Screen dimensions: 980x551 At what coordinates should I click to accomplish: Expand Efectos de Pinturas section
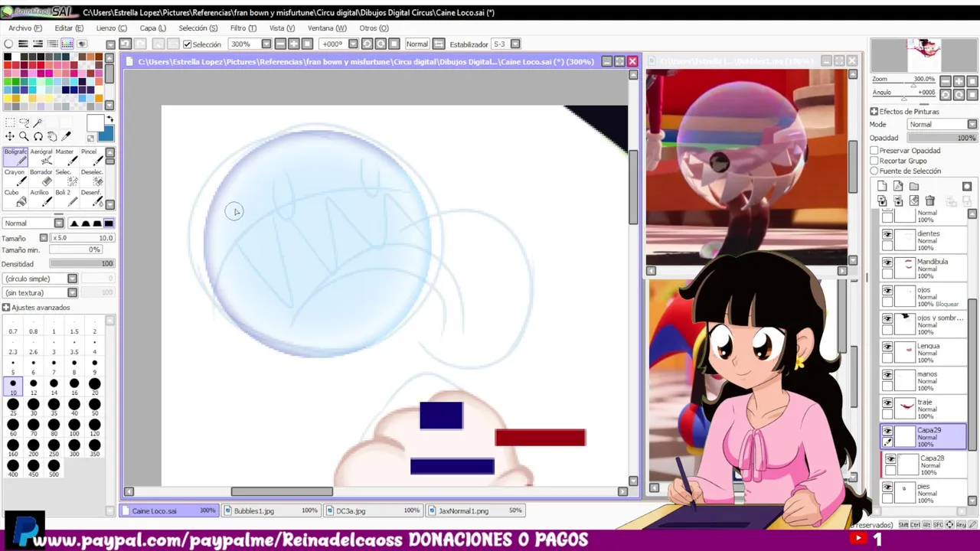[874, 112]
